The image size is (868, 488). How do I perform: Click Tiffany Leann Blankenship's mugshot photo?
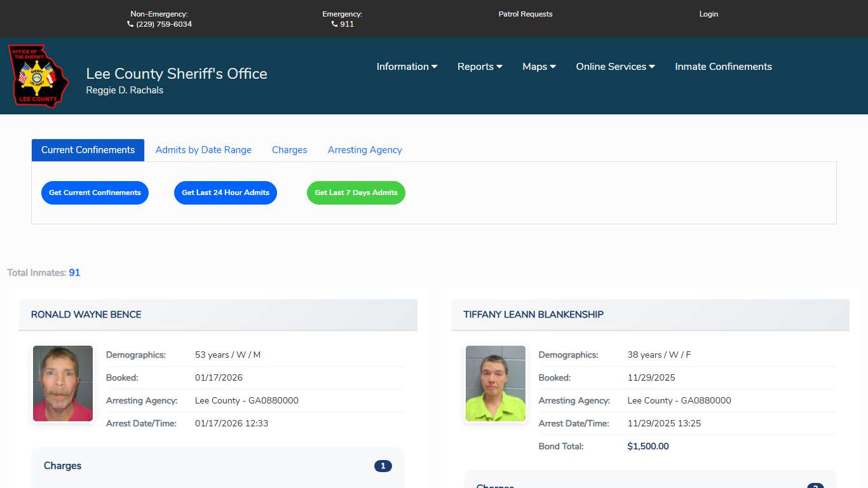coord(496,384)
